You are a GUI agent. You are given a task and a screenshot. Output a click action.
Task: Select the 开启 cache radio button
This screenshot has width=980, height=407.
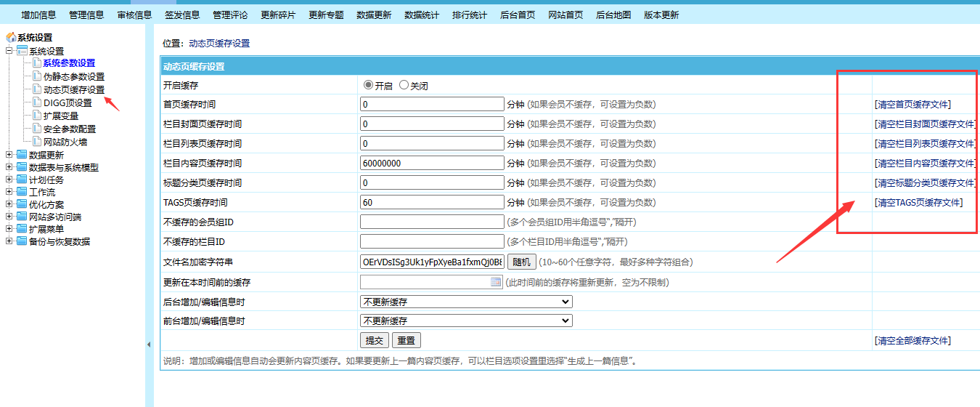tap(368, 85)
